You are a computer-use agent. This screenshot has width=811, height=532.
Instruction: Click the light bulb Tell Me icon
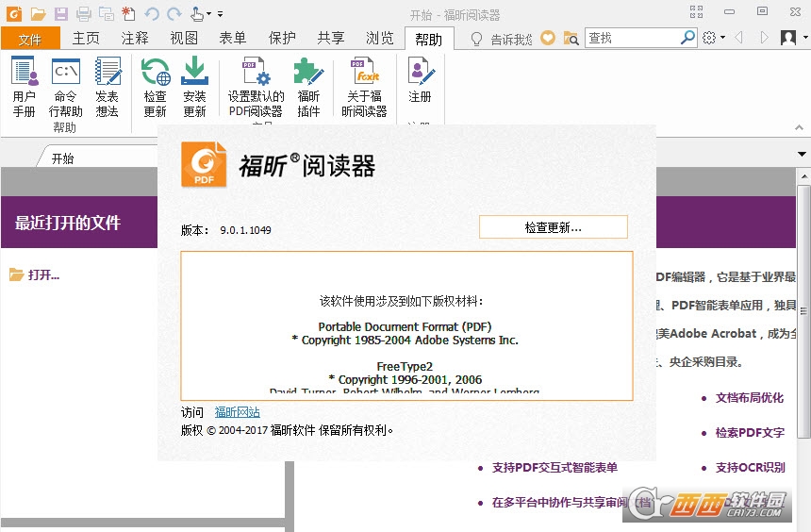[476, 39]
